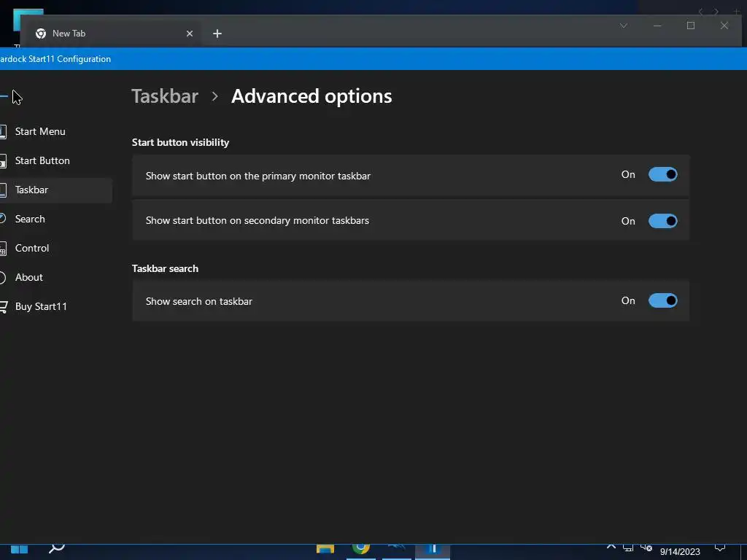Click the 9/14/2023 date on taskbar
The height and width of the screenshot is (560, 747).
point(680,552)
